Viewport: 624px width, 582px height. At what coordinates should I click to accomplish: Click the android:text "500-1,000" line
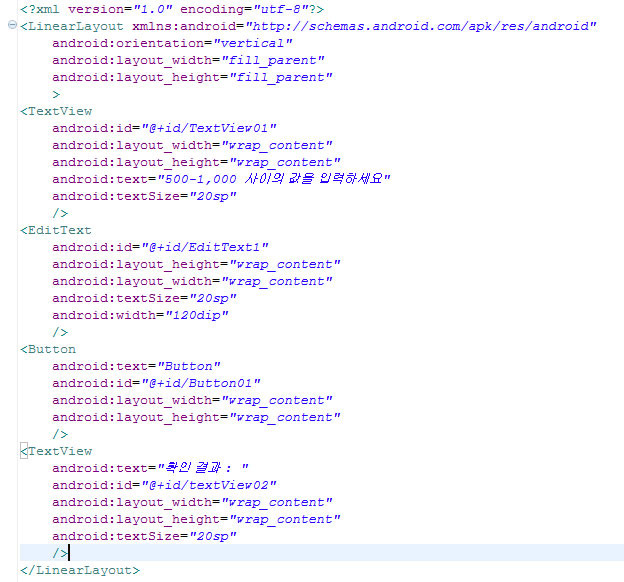pyautogui.click(x=221, y=179)
